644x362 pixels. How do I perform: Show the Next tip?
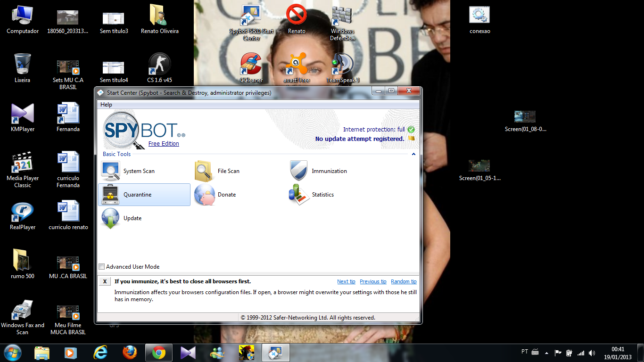346,281
